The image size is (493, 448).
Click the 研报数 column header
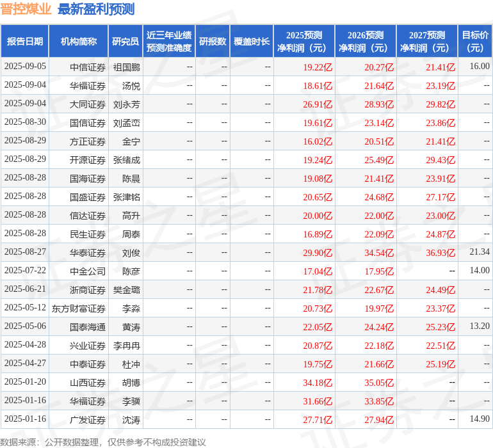click(x=213, y=42)
